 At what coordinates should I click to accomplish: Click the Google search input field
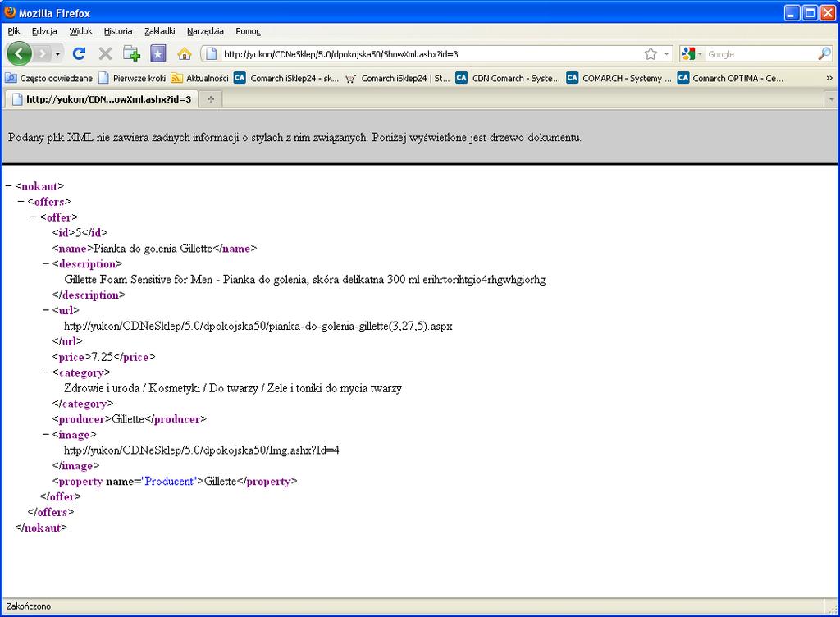[x=760, y=54]
